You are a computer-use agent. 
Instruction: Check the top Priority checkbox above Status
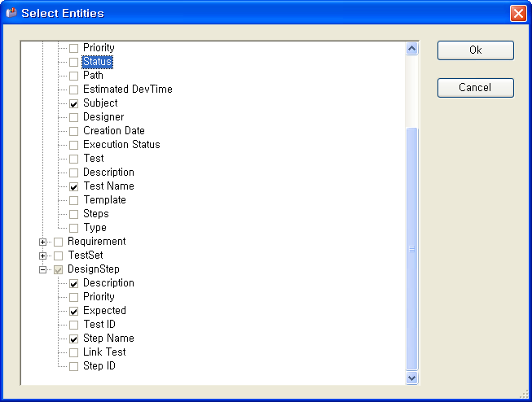[x=73, y=48]
